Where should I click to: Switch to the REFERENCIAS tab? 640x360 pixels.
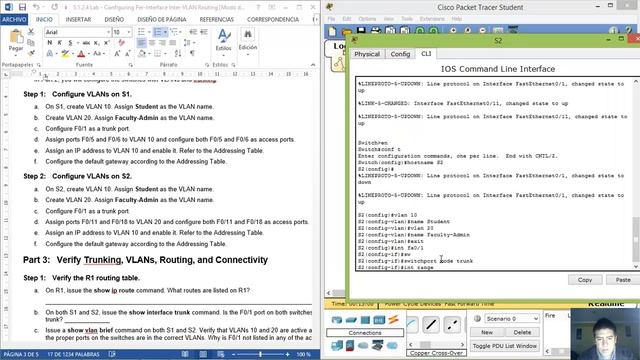(217, 19)
